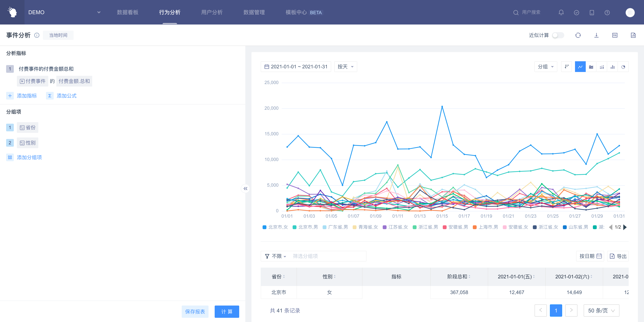
Task: Switch to 数据看板 nav tab
Action: pos(127,12)
